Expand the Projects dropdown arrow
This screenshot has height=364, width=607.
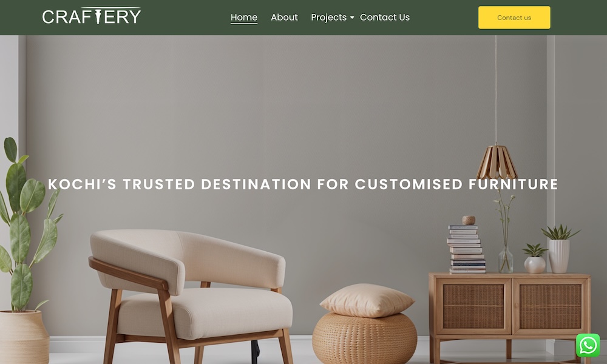[x=352, y=18]
